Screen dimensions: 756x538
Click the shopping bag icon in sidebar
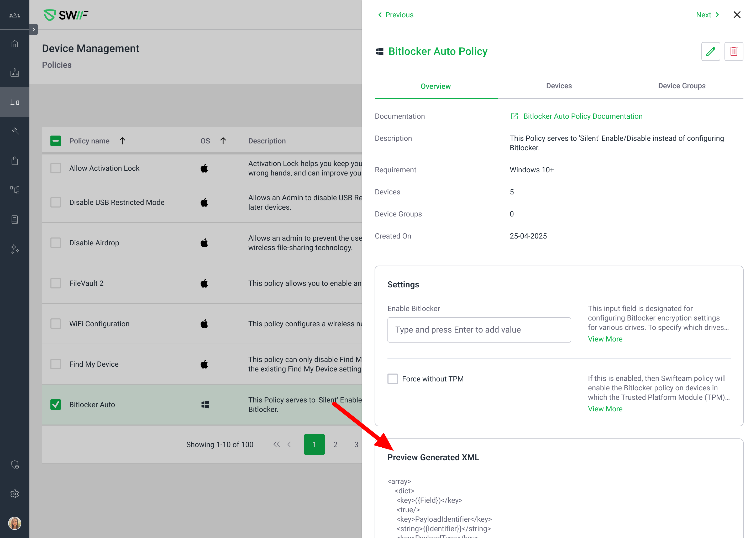tap(14, 161)
